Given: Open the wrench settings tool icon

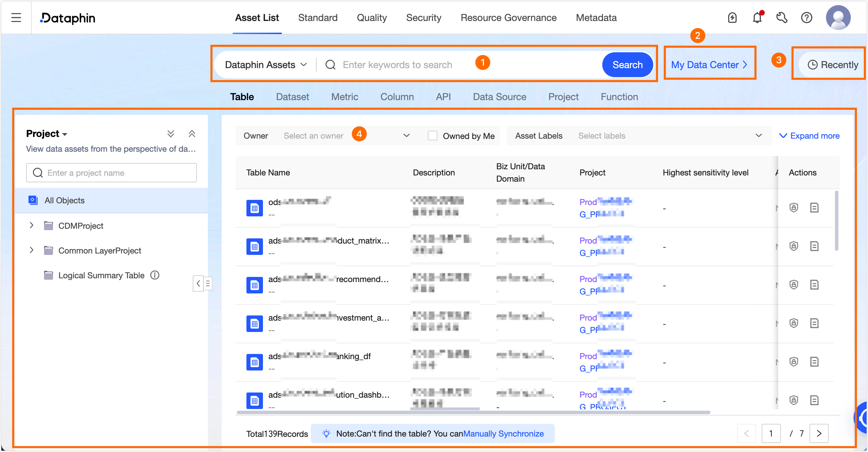Looking at the screenshot, I should click(782, 18).
